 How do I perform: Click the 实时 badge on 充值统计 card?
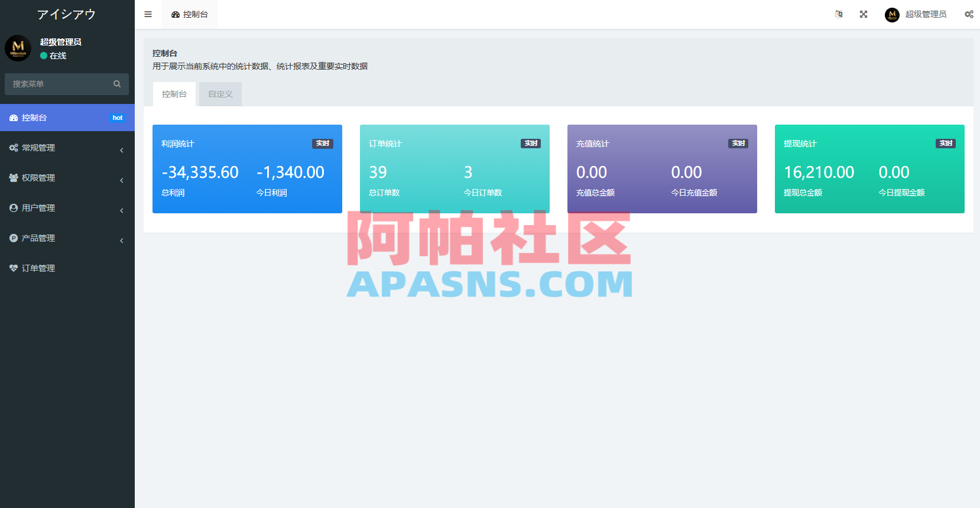(x=738, y=144)
